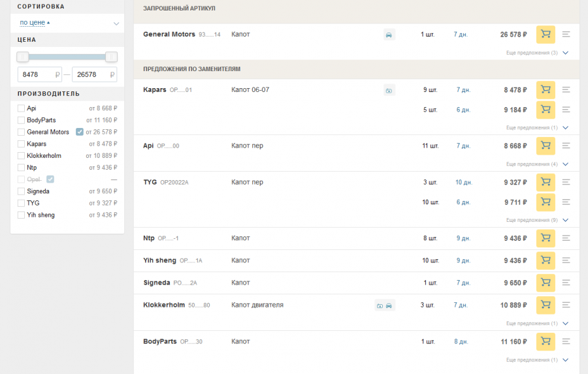Add BodyParts Капот to cart

click(546, 341)
